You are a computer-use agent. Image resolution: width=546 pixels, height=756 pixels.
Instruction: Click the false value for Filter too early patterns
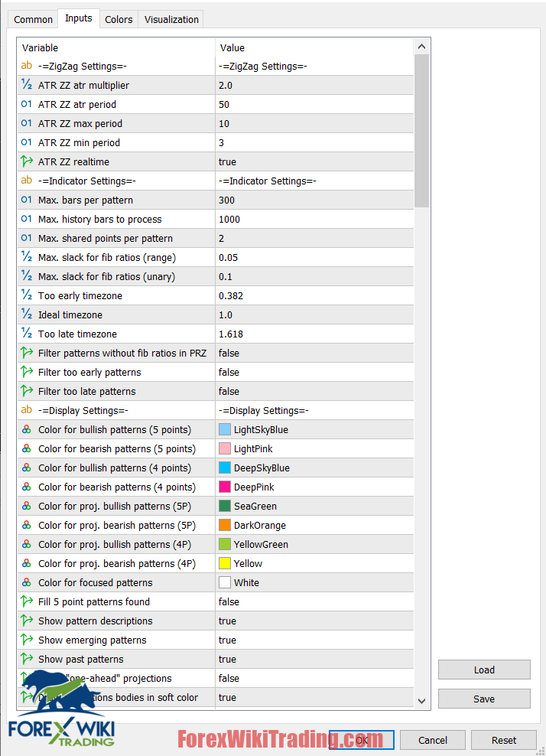pos(229,372)
